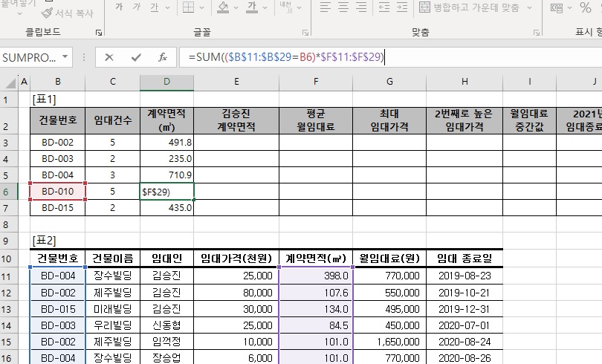The width and height of the screenshot is (602, 364).
Task: Cancel the formula entry with the X icon
Action: (x=109, y=57)
